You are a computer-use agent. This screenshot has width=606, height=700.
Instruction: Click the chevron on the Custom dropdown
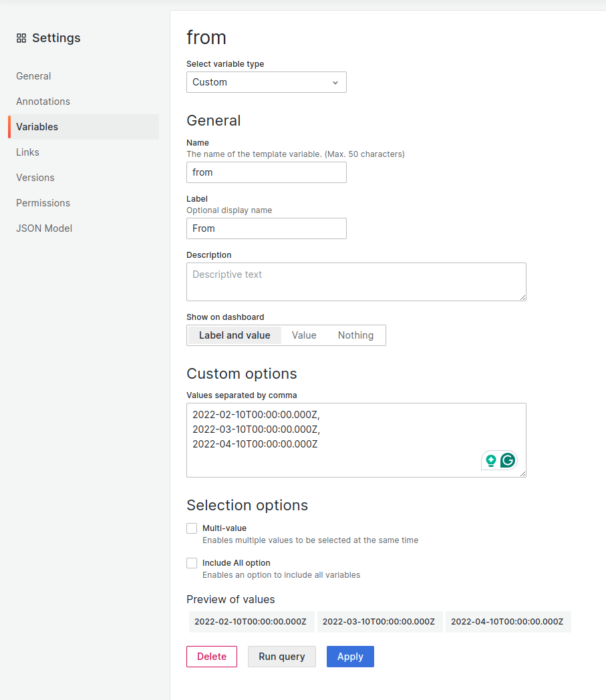tap(335, 82)
